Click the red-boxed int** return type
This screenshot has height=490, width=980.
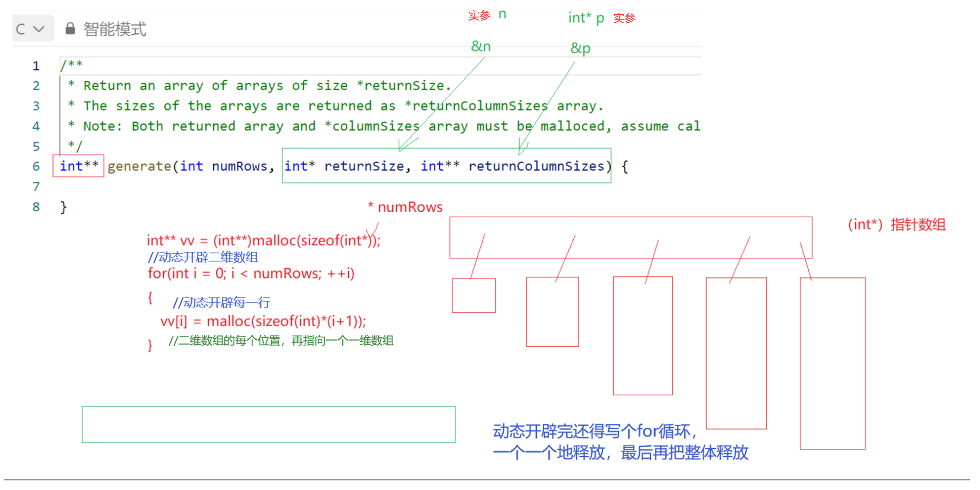click(x=79, y=166)
